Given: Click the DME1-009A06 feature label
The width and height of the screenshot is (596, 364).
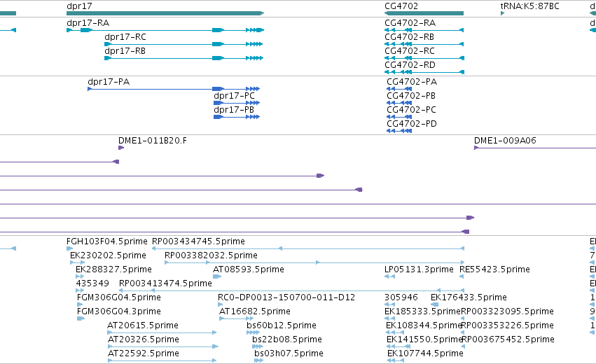Looking at the screenshot, I should (x=505, y=141).
